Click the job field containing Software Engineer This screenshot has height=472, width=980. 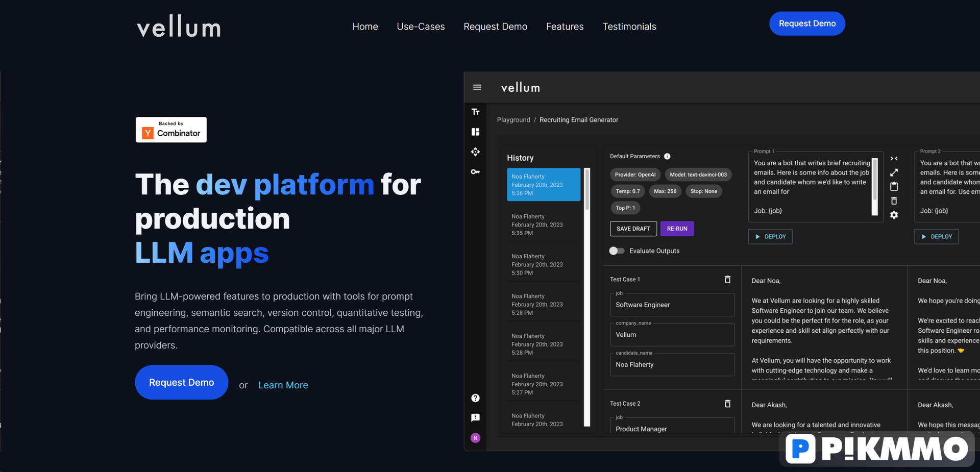point(672,305)
